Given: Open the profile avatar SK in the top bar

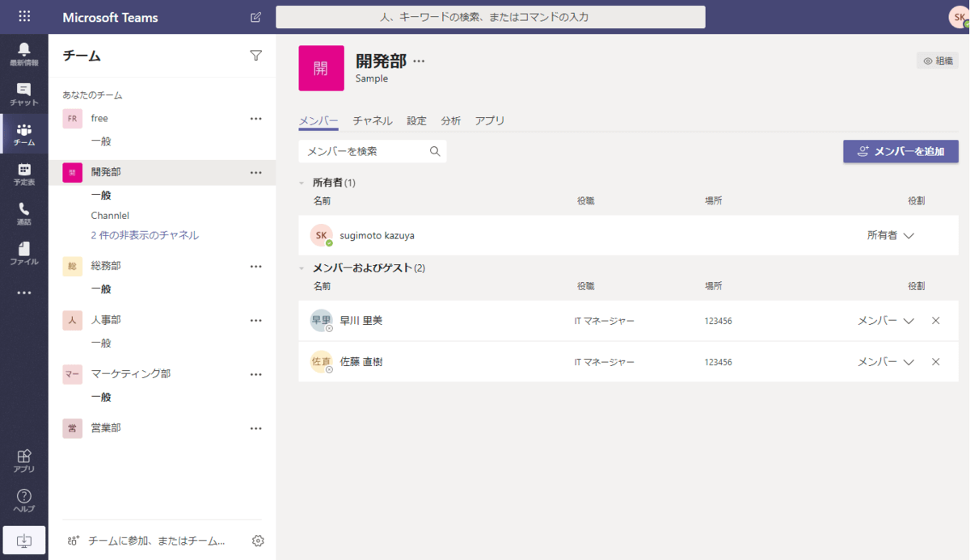Looking at the screenshot, I should coord(959,17).
